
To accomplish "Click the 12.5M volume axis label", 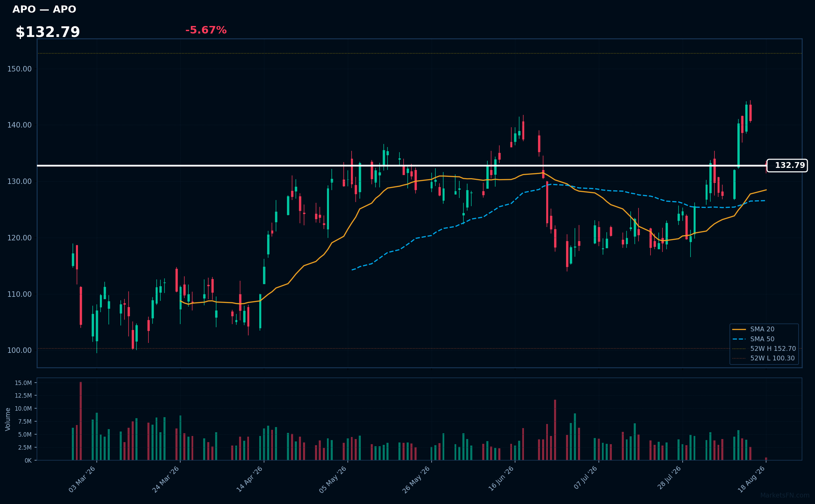I will [23, 396].
